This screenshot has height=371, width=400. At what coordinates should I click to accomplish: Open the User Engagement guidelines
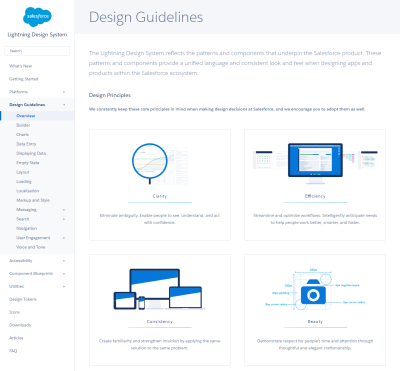33,238
